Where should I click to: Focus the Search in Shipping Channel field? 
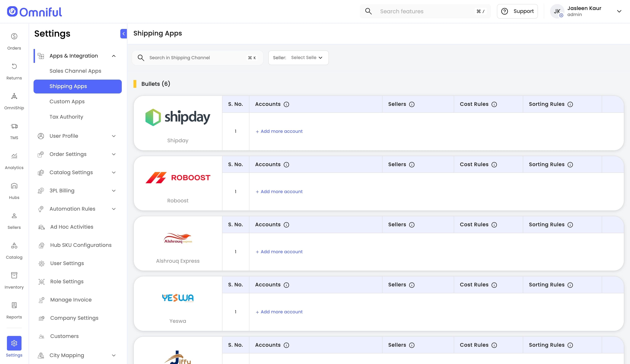(197, 58)
